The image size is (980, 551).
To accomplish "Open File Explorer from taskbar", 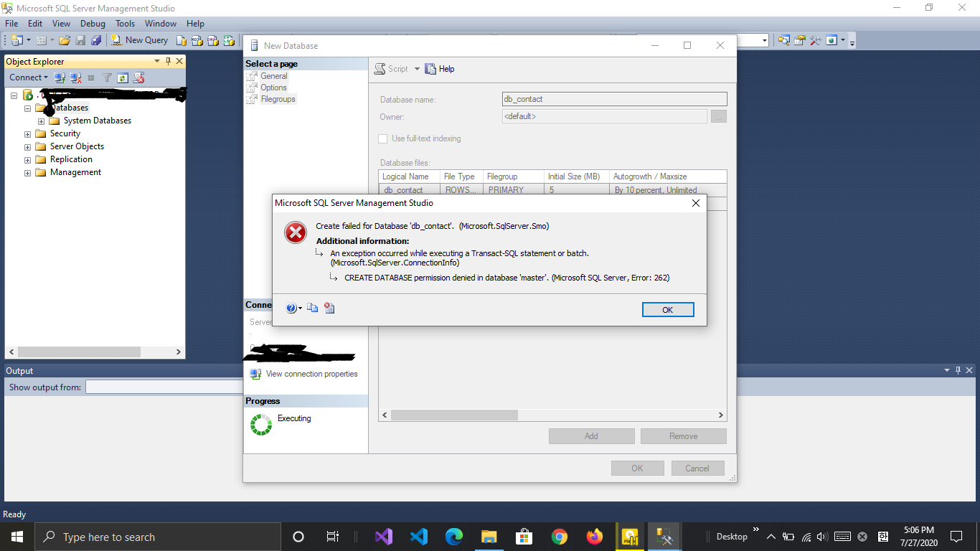I will (x=489, y=537).
